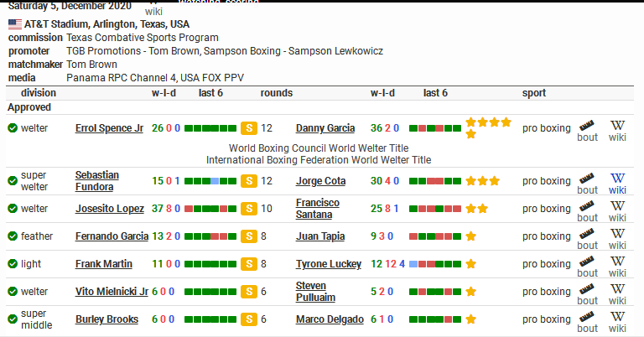
Task: Click the sport column header
Action: (x=534, y=93)
